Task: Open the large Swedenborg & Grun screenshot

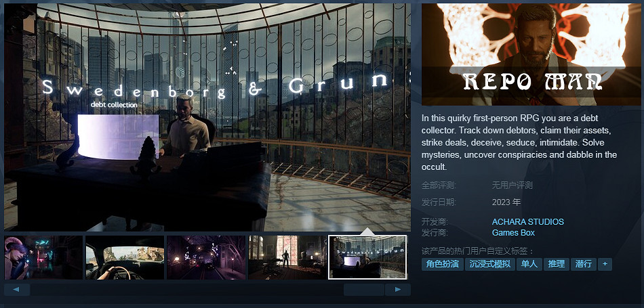Action: 207,116
